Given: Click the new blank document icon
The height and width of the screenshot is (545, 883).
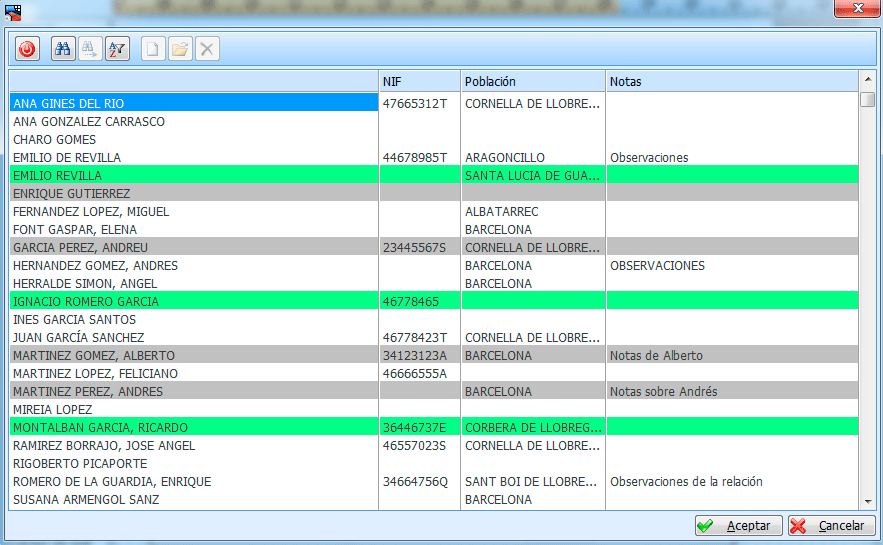Looking at the screenshot, I should coord(153,48).
